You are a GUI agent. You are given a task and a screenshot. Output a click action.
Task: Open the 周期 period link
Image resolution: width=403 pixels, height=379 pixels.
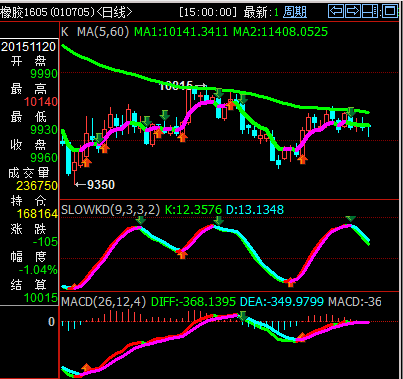(295, 12)
